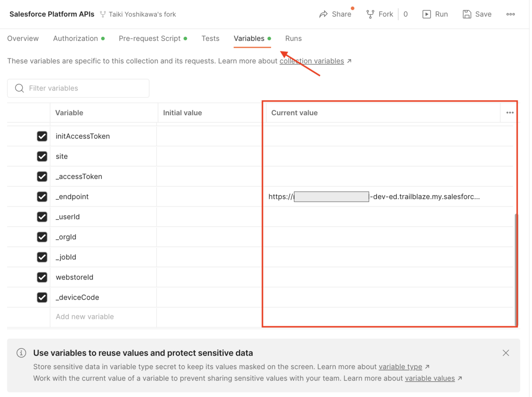Click the Filter variables search field

[x=78, y=88]
